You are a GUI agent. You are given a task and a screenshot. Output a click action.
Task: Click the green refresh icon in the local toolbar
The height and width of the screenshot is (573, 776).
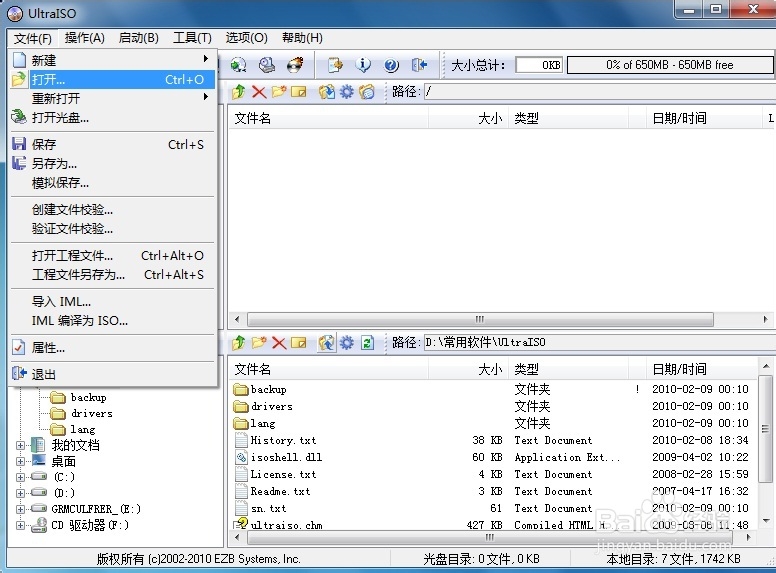pos(367,343)
